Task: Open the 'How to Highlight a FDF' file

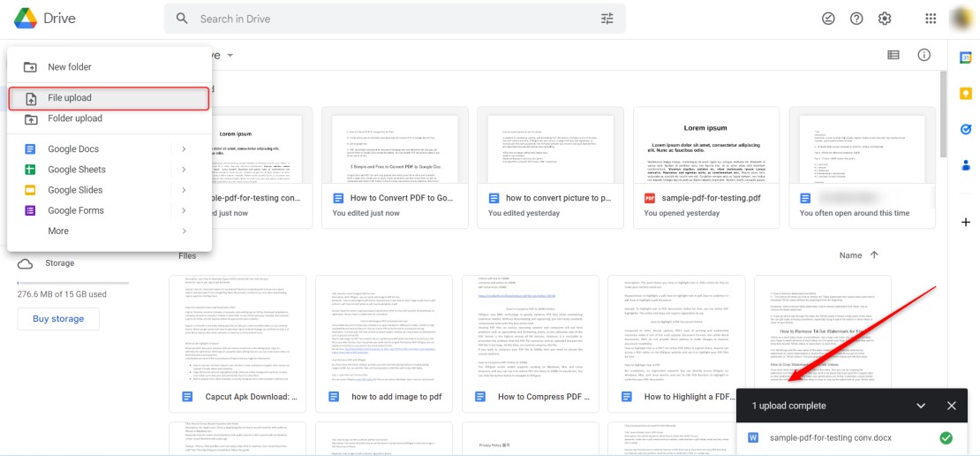Action: coord(676,344)
